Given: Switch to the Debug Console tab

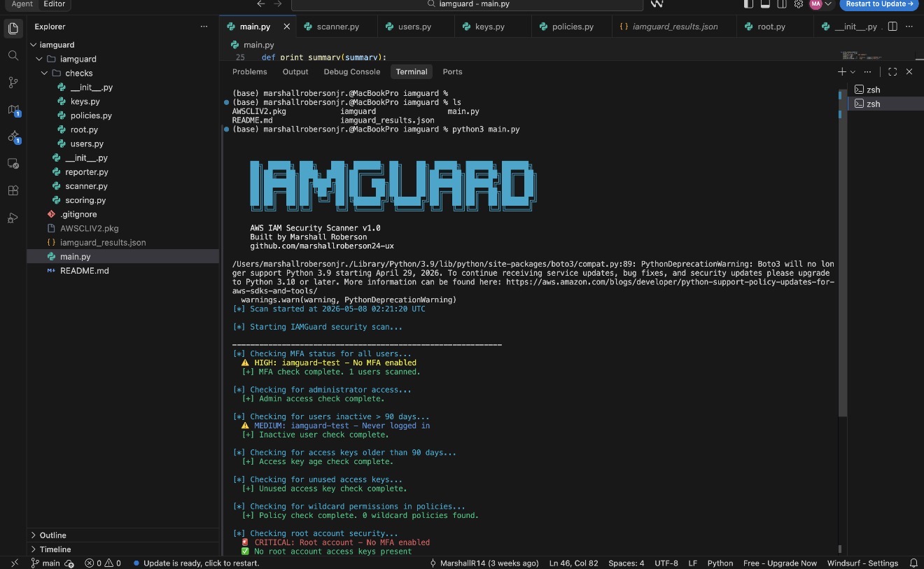Looking at the screenshot, I should 352,71.
